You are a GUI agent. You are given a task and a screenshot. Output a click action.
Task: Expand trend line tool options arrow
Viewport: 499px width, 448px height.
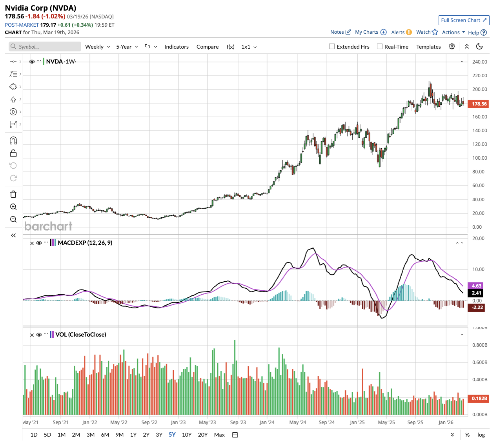click(20, 62)
